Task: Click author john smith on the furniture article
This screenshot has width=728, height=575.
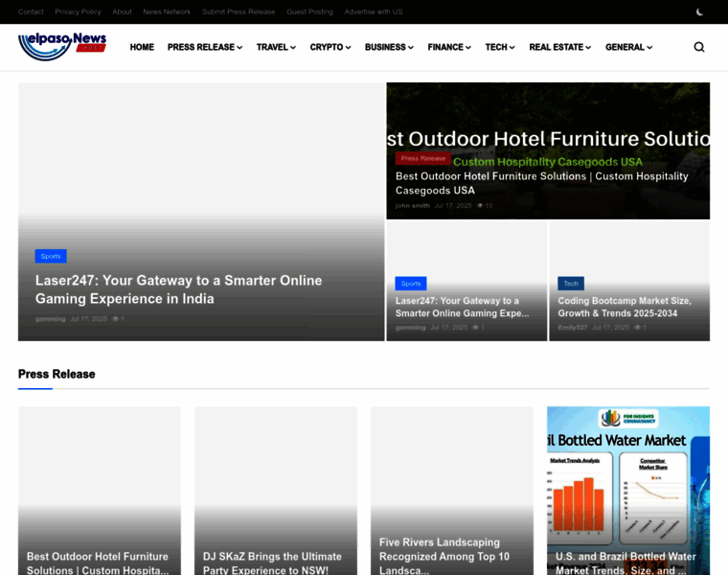Action: 412,205
